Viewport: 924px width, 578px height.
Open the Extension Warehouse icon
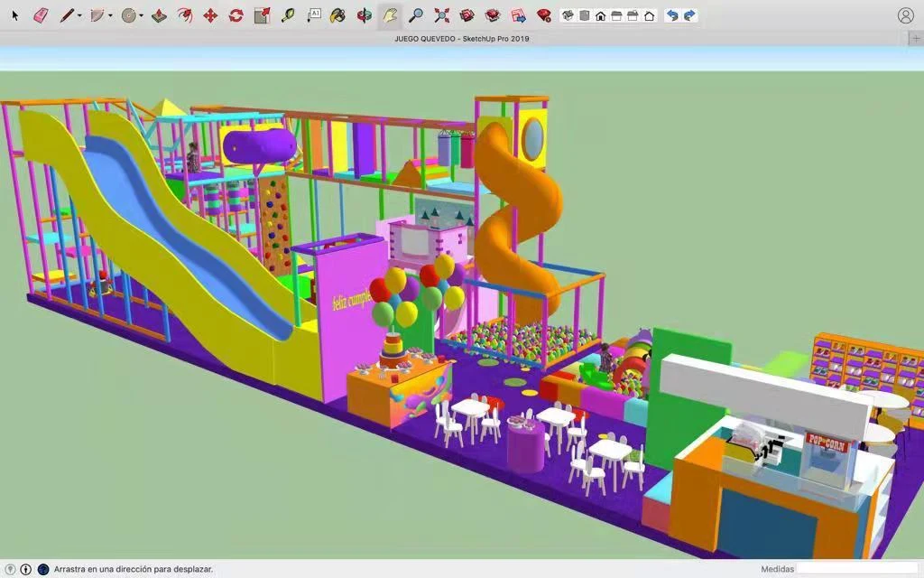coord(493,16)
